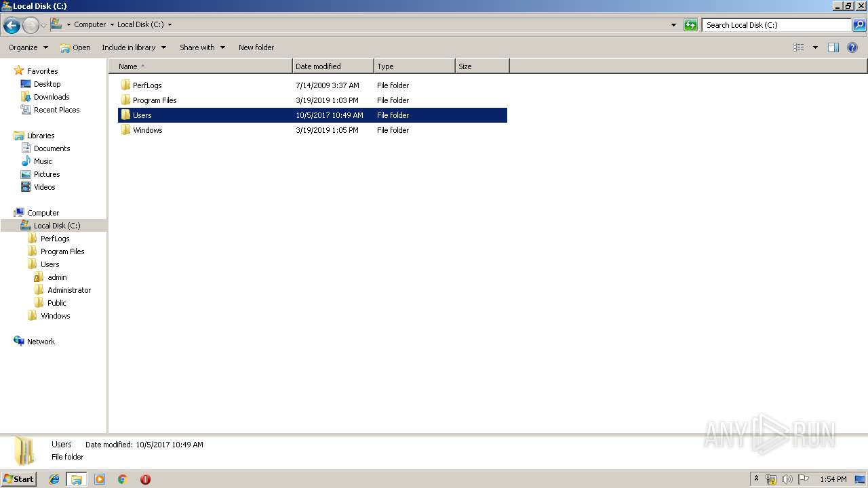Open Desktop under Favorites
This screenshot has height=488, width=868.
point(47,84)
